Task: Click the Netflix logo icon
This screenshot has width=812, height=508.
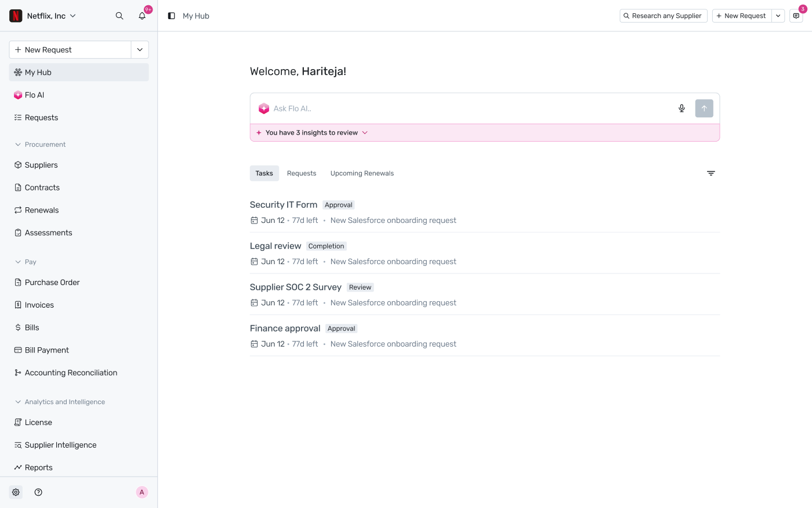Action: point(16,16)
